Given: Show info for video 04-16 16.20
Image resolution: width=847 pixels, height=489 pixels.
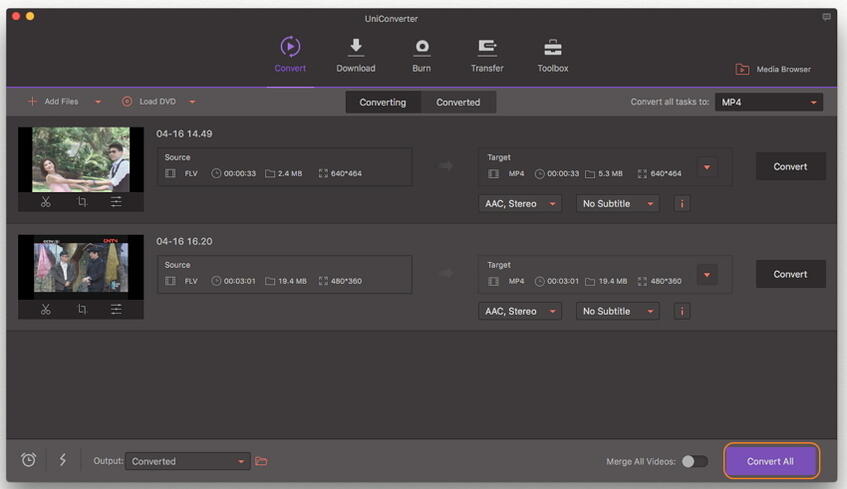Looking at the screenshot, I should coord(682,311).
